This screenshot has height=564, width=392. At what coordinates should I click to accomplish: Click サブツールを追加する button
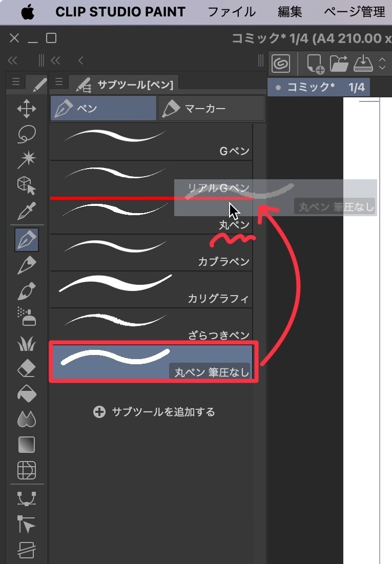pos(154,411)
